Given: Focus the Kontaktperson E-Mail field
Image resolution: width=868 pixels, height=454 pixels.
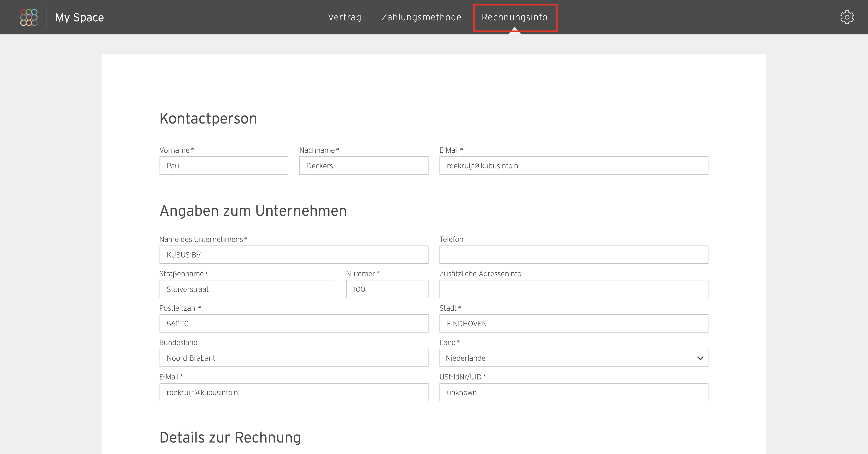Looking at the screenshot, I should pos(573,165).
